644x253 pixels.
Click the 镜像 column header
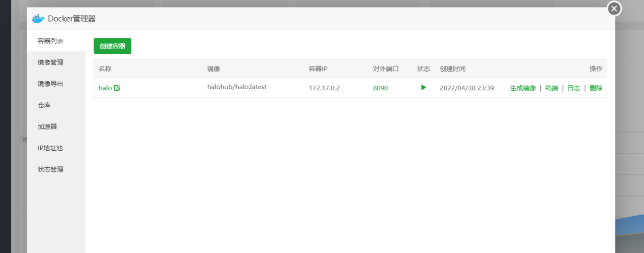(x=214, y=69)
